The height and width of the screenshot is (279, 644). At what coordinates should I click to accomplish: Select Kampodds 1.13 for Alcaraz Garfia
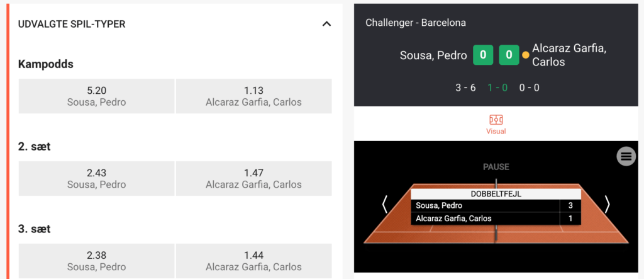click(x=253, y=96)
